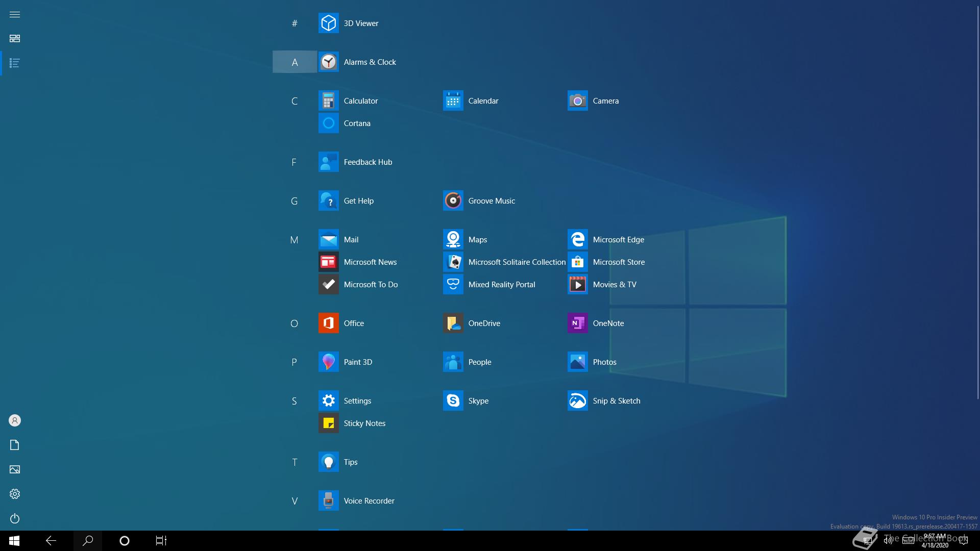Image resolution: width=980 pixels, height=551 pixels.
Task: Launch Alarms & Clock icon
Action: (x=328, y=62)
